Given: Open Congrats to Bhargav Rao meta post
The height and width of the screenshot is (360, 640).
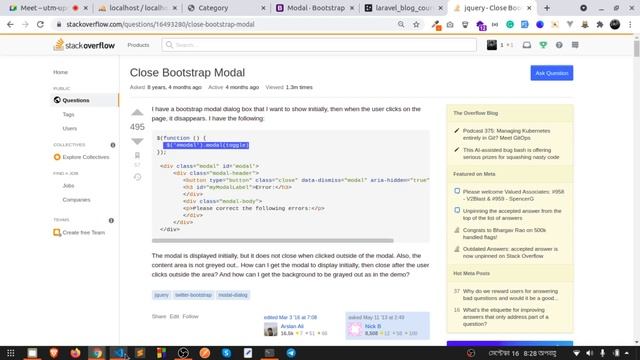Looking at the screenshot, I should [x=504, y=233].
